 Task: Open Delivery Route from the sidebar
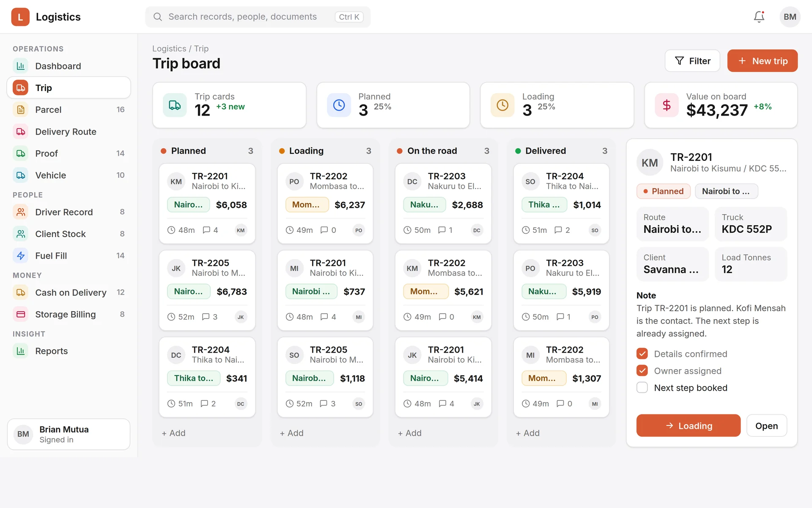(69, 132)
